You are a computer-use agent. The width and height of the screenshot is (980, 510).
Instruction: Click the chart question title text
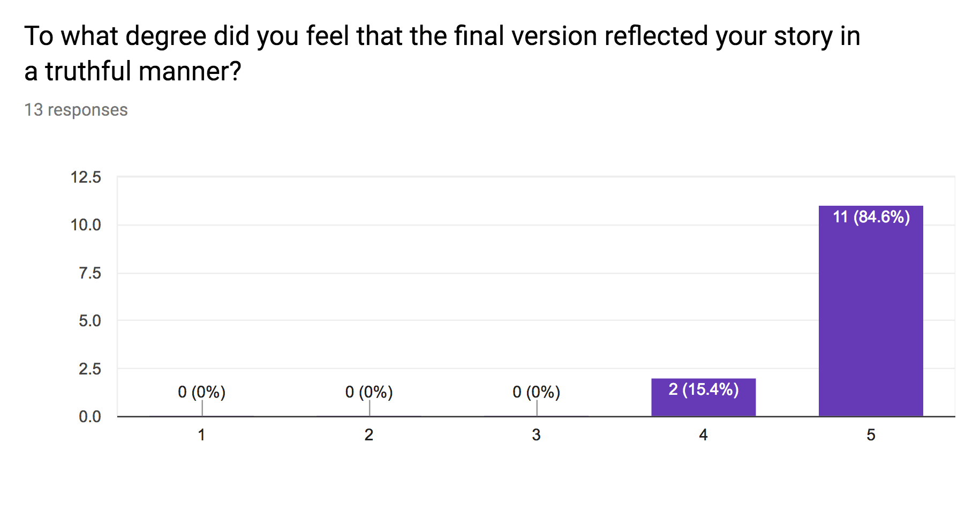pyautogui.click(x=442, y=54)
